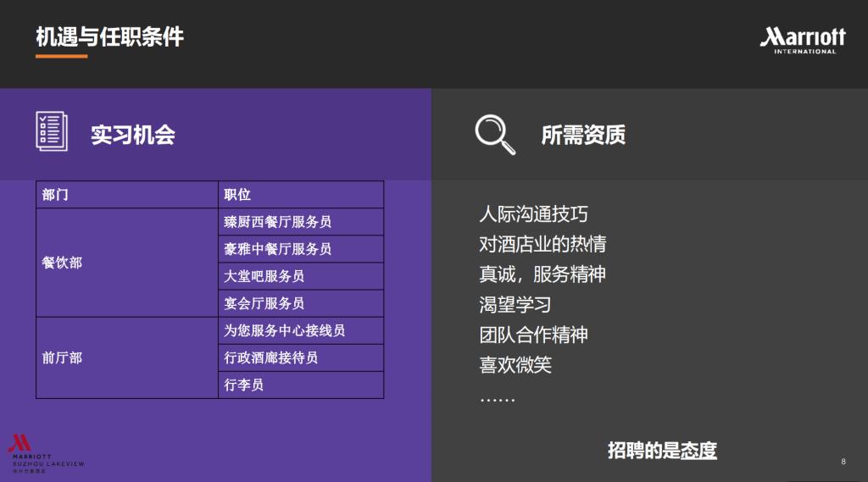868x482 pixels.
Task: Click the 大堂吧服务员 position cell
Action: (301, 276)
